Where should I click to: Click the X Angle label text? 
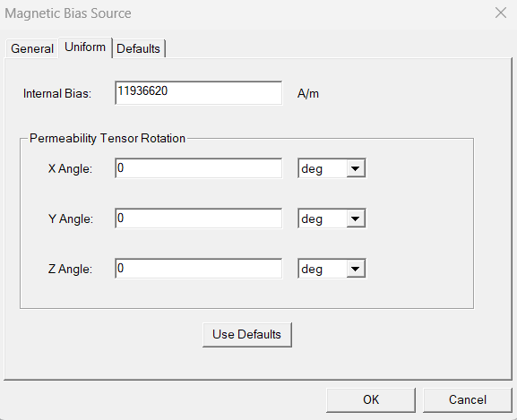(x=70, y=168)
